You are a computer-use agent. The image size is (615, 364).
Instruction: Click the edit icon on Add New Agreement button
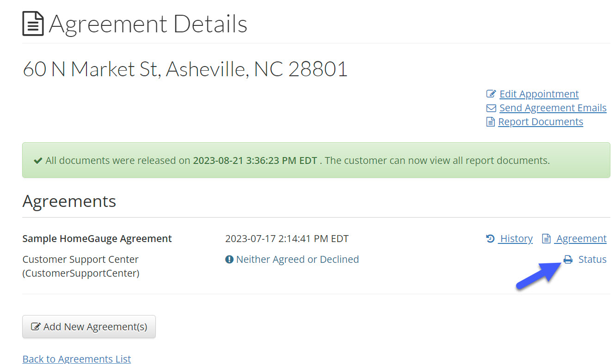(36, 327)
